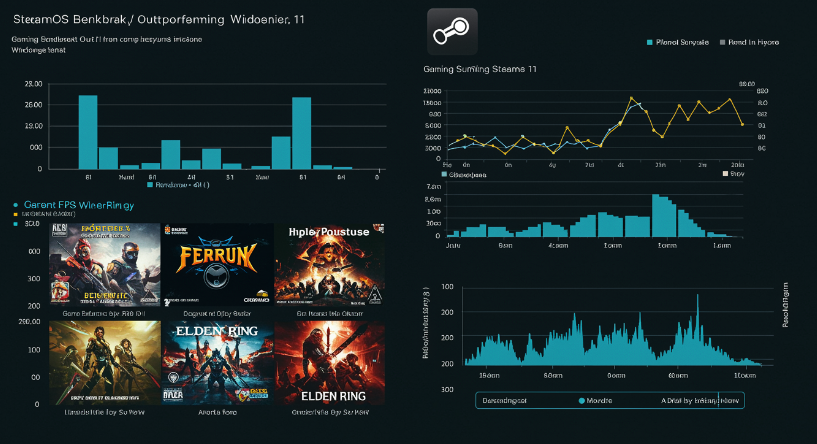Click the cyan legend swatch below the line chart's left end
Screen dimensions: 817x444
click(x=444, y=175)
